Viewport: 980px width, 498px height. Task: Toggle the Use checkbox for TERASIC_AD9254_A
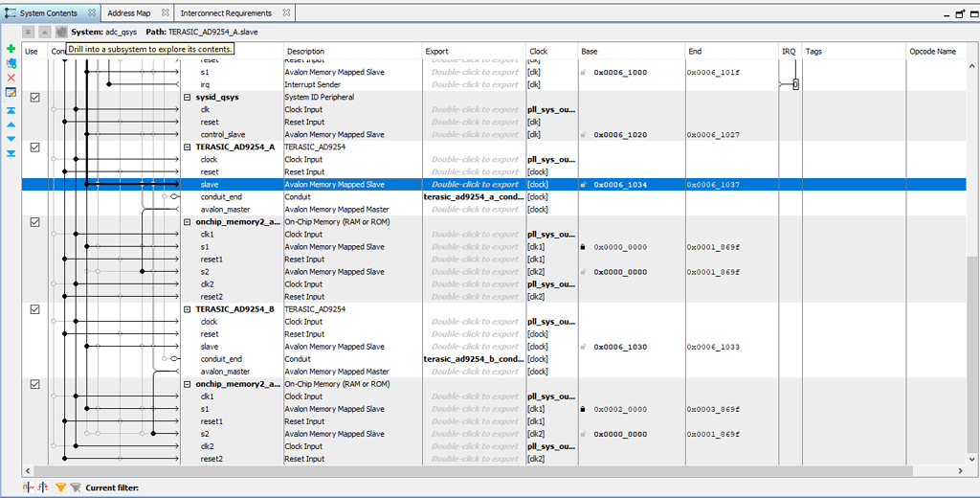[x=34, y=147]
